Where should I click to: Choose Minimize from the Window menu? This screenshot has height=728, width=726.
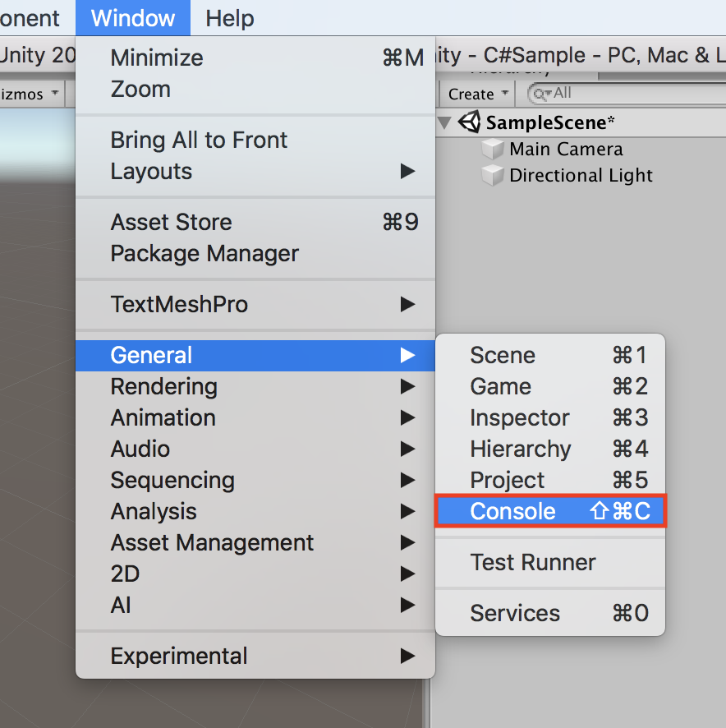pyautogui.click(x=157, y=58)
